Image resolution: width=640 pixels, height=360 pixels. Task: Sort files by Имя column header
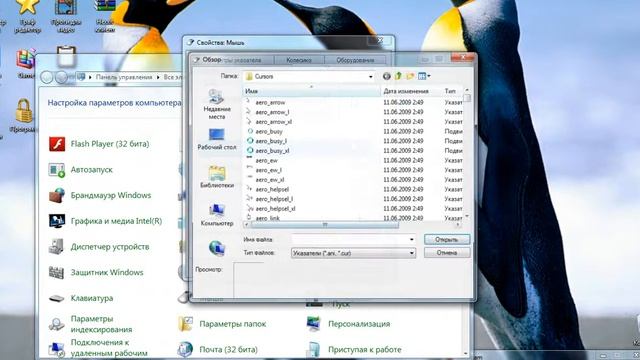(x=312, y=91)
